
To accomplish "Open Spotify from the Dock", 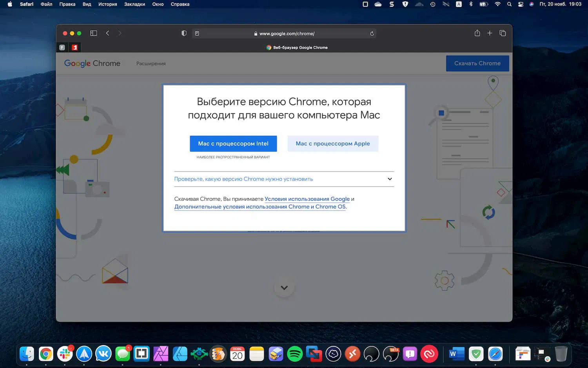I will [295, 354].
